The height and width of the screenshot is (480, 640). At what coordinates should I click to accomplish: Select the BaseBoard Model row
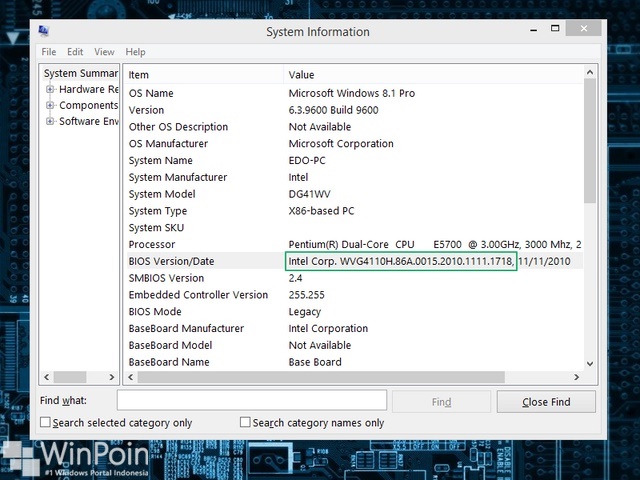353,345
